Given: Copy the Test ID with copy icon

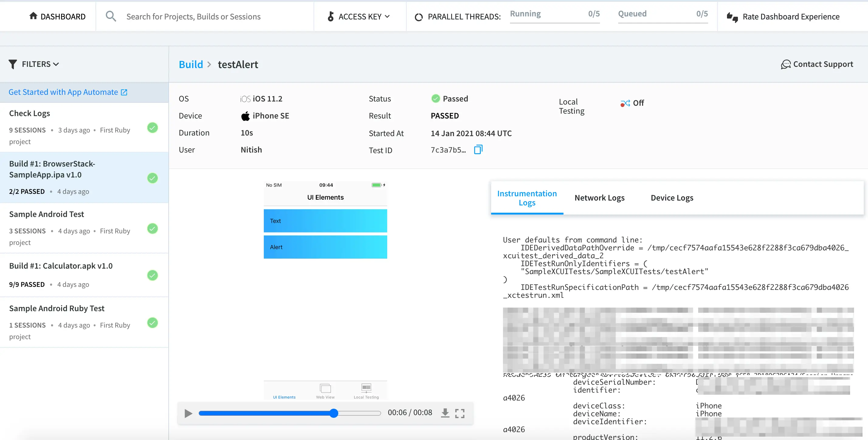Looking at the screenshot, I should pos(478,149).
